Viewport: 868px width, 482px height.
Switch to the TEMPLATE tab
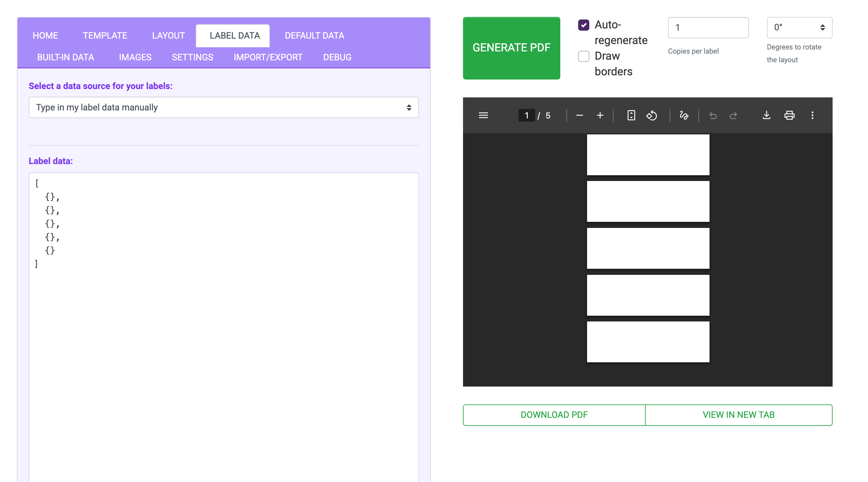pyautogui.click(x=105, y=35)
